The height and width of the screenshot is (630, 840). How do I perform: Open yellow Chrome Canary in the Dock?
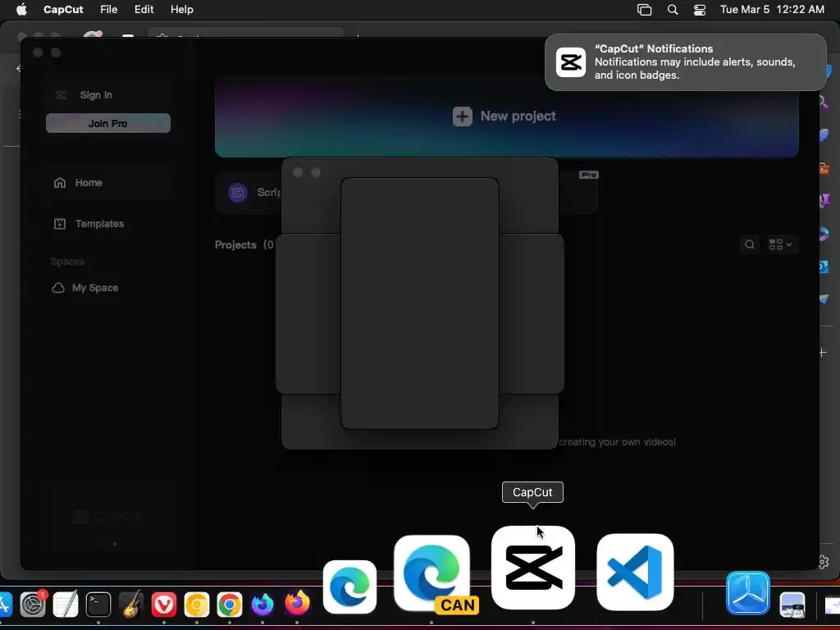tap(197, 605)
